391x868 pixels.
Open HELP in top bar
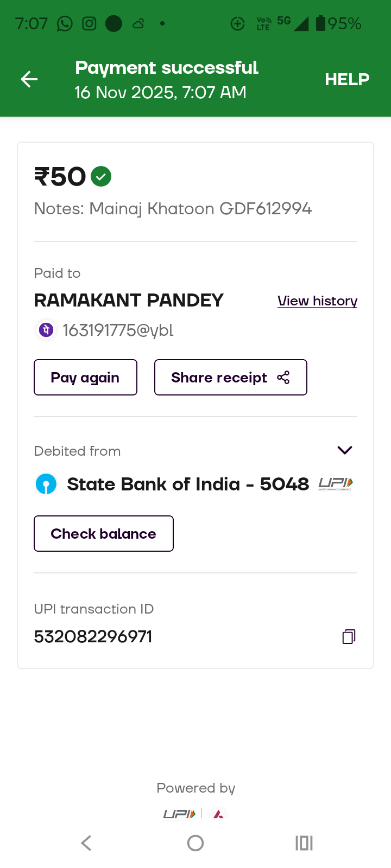347,79
